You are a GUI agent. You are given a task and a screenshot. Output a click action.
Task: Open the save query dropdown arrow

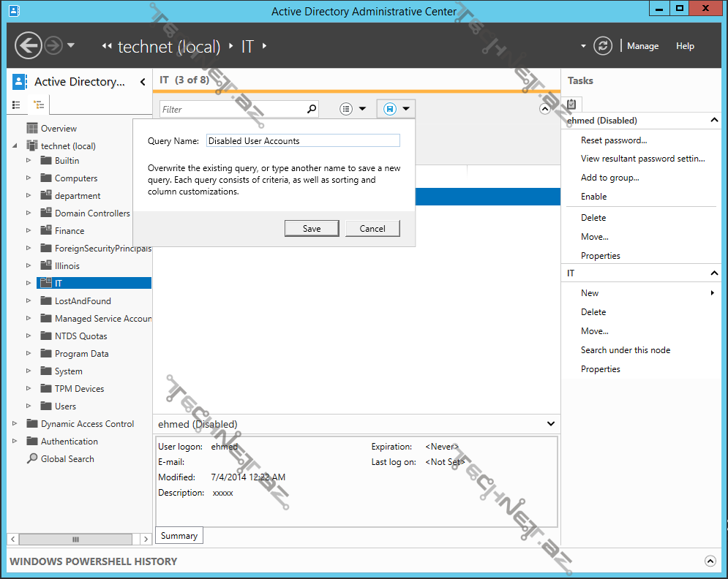point(406,107)
